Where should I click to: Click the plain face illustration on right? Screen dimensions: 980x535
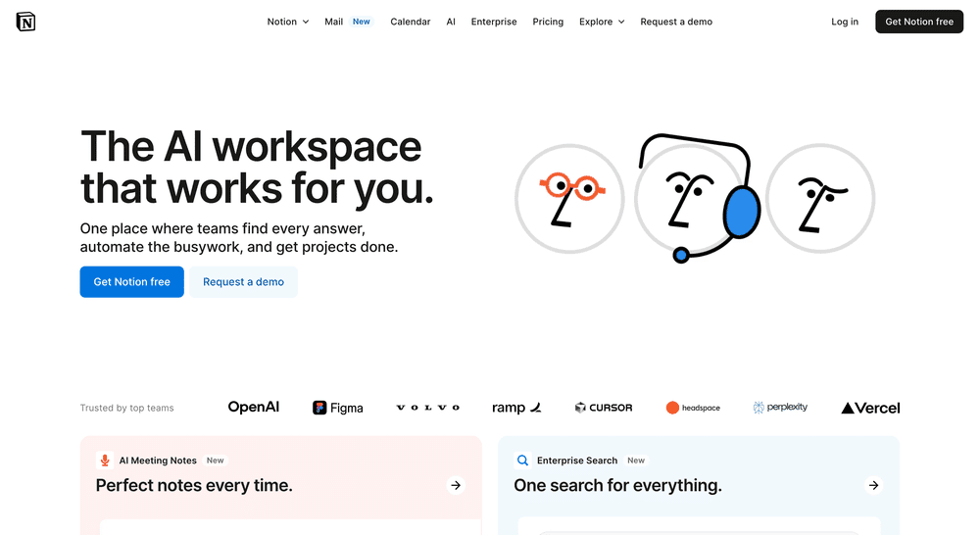820,199
